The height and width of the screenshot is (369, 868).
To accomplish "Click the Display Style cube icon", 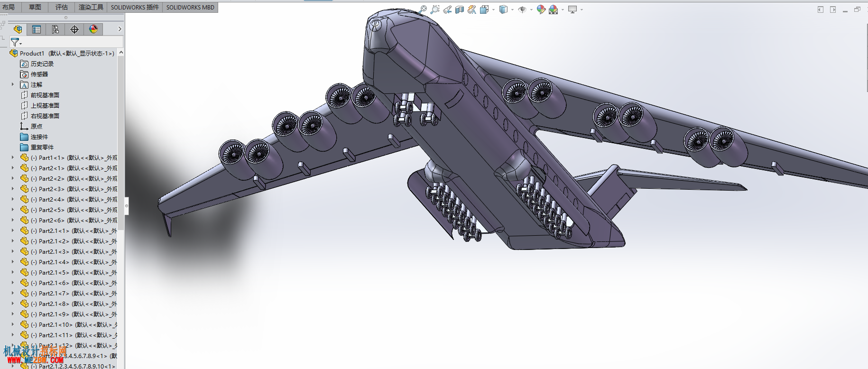I will pos(504,9).
